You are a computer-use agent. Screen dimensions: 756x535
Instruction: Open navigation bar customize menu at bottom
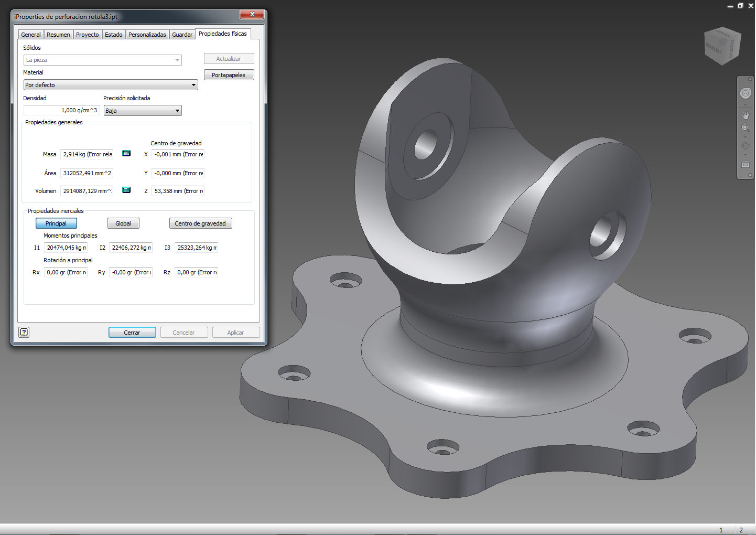coord(750,175)
